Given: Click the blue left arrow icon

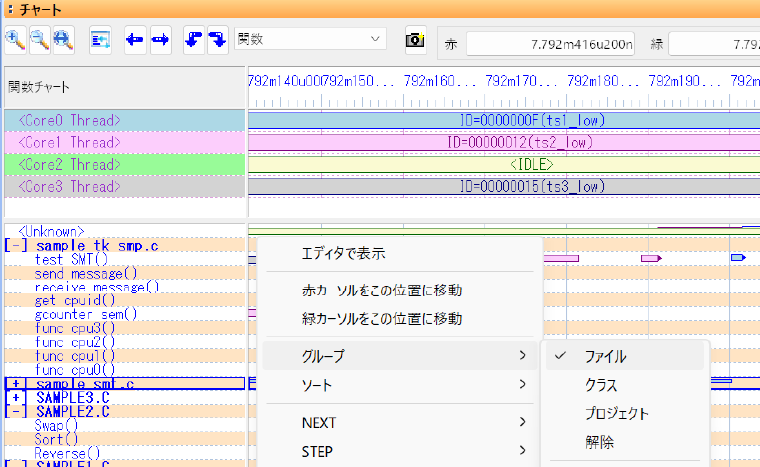Looking at the screenshot, I should (x=135, y=40).
